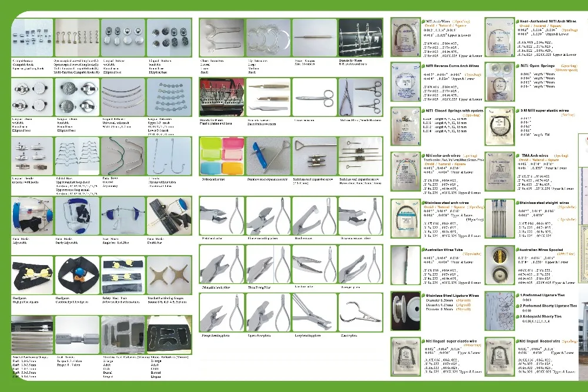The height and width of the screenshot is (392, 588).
Task: Click the "Kobayashi Shorty Ties" text
Action: [x=542, y=316]
